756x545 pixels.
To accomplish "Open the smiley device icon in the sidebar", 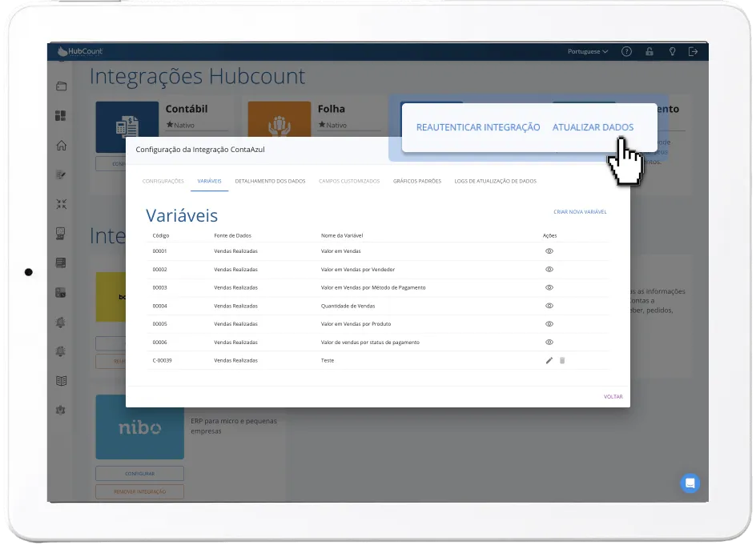I will coord(61,234).
